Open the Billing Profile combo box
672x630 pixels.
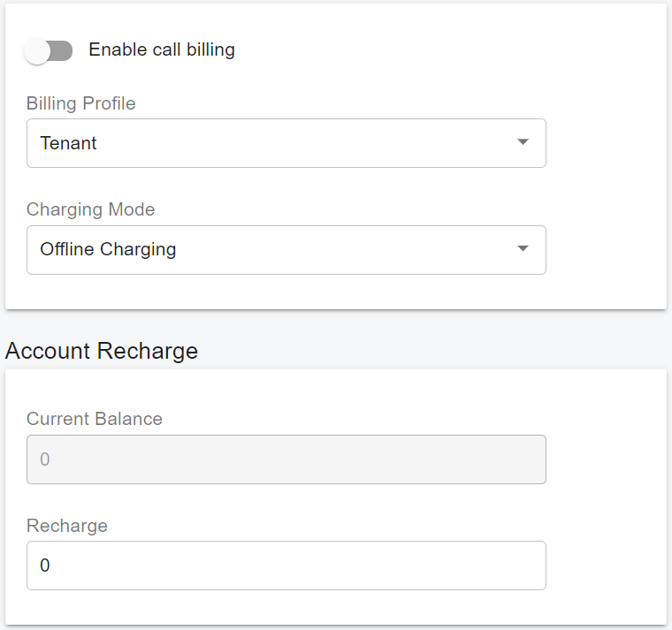(286, 143)
